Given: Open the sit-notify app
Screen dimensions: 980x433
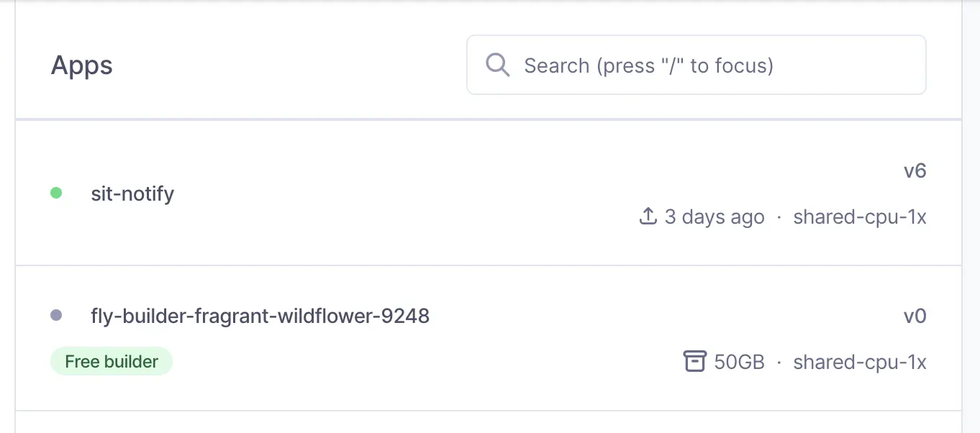Looking at the screenshot, I should pos(132,193).
